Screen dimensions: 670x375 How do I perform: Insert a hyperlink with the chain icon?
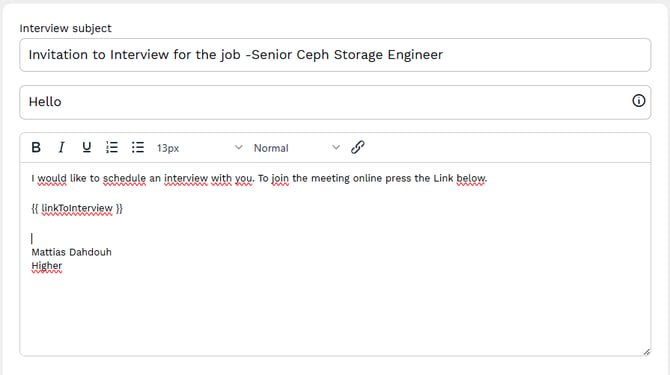pyautogui.click(x=358, y=147)
